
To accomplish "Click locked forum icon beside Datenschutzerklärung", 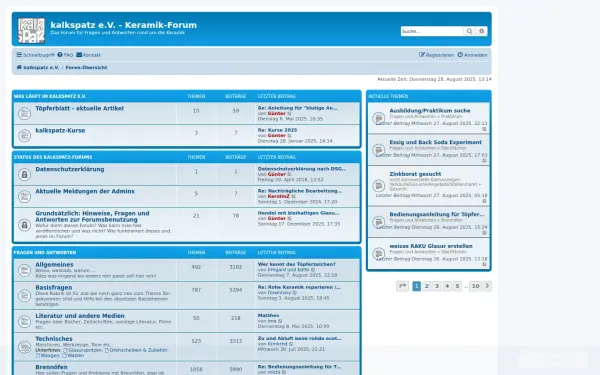I will pos(24,174).
